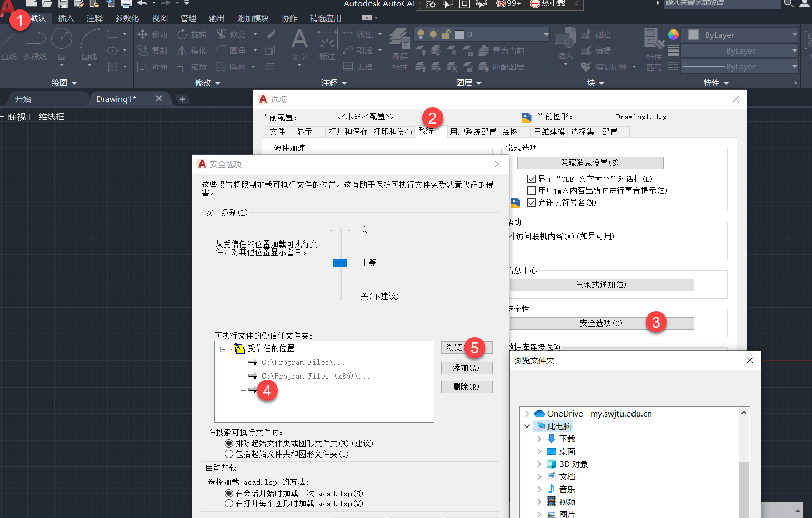Expand the 绘图 panel flyout
The image size is (812, 518).
click(64, 83)
